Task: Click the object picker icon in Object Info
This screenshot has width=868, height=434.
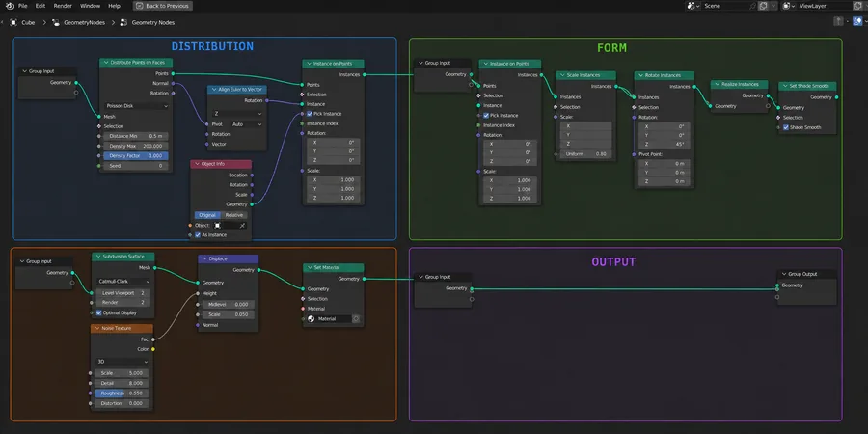Action: (218, 226)
